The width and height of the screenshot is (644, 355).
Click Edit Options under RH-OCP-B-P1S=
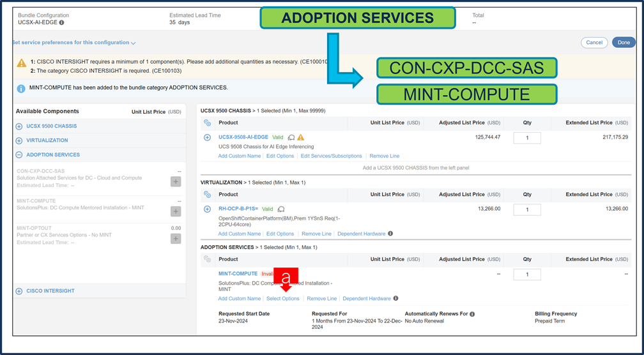pyautogui.click(x=280, y=234)
